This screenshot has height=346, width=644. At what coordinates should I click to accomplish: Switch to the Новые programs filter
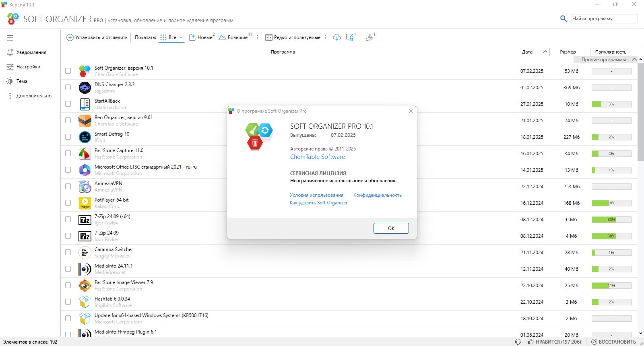point(201,37)
